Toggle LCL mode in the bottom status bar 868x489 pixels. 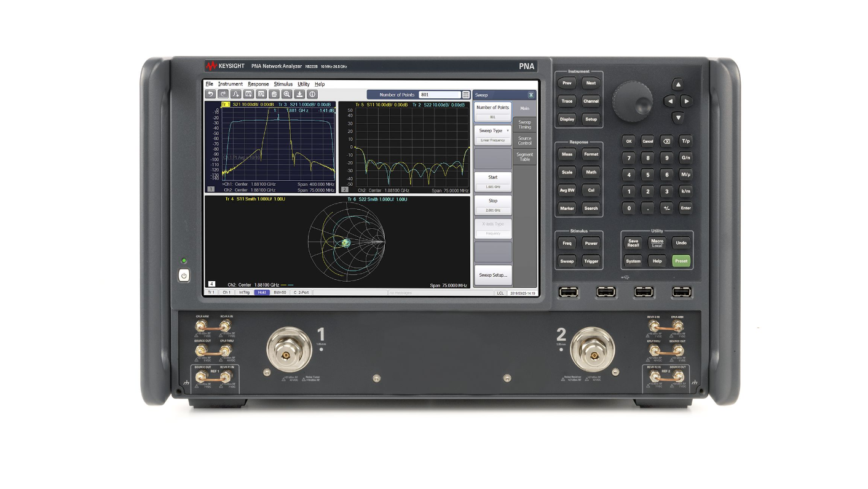tap(500, 293)
